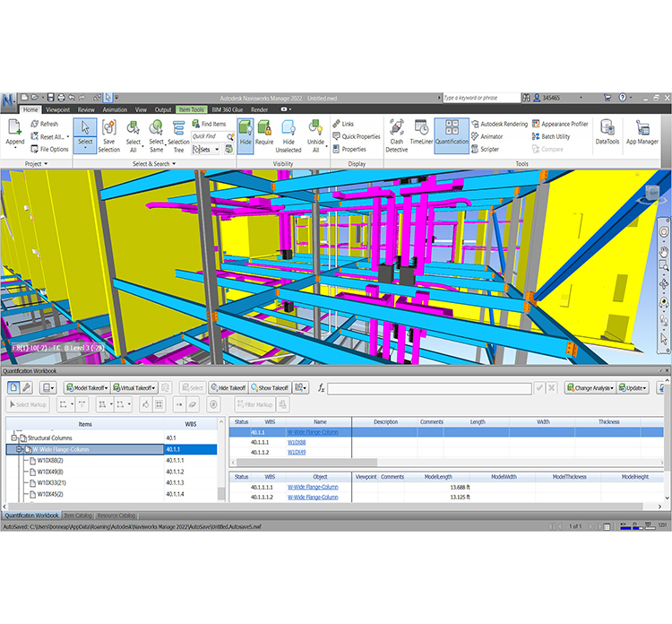Screen dimensions: 672x624
Task: Click the ViewCube in the 3D view
Action: point(653,194)
